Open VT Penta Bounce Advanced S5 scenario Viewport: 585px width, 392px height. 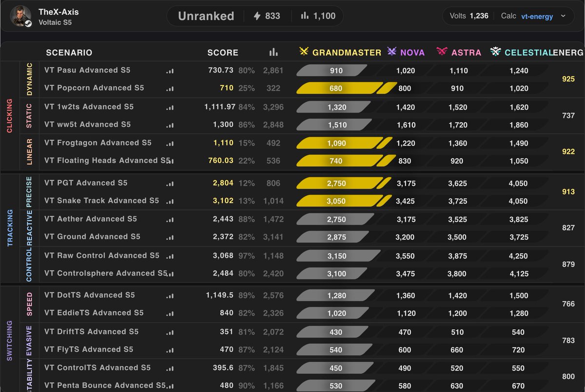point(105,386)
